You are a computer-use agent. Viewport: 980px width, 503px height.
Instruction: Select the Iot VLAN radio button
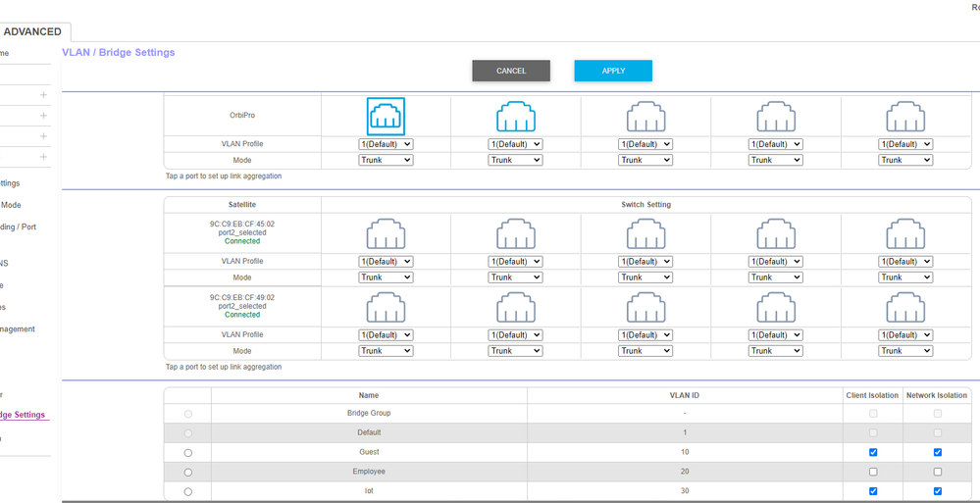[x=187, y=491]
